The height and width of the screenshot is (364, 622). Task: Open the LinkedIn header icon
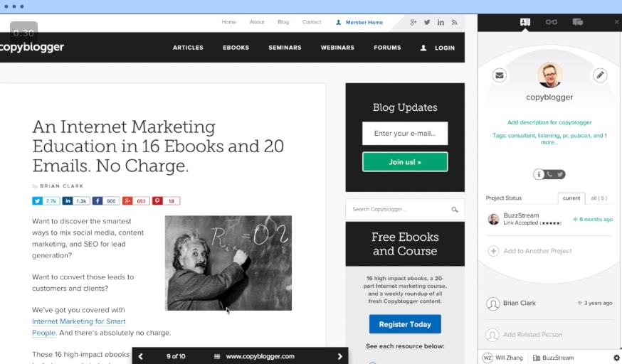pyautogui.click(x=441, y=22)
